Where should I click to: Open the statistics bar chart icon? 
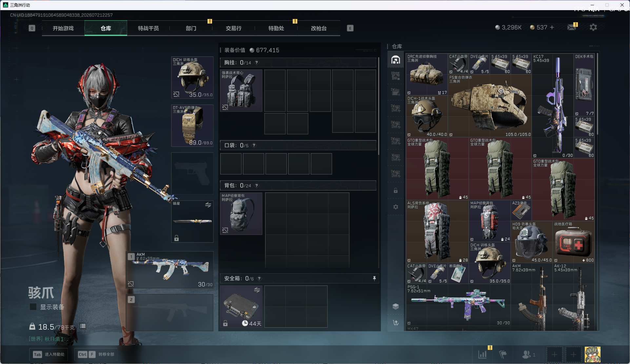[x=482, y=354]
